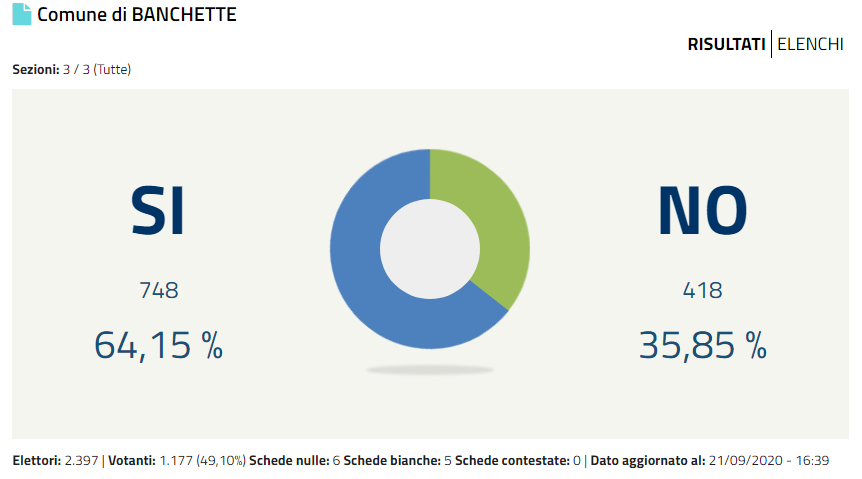Select the 748 SI vote count
The height and width of the screenshot is (479, 862).
[x=158, y=291]
